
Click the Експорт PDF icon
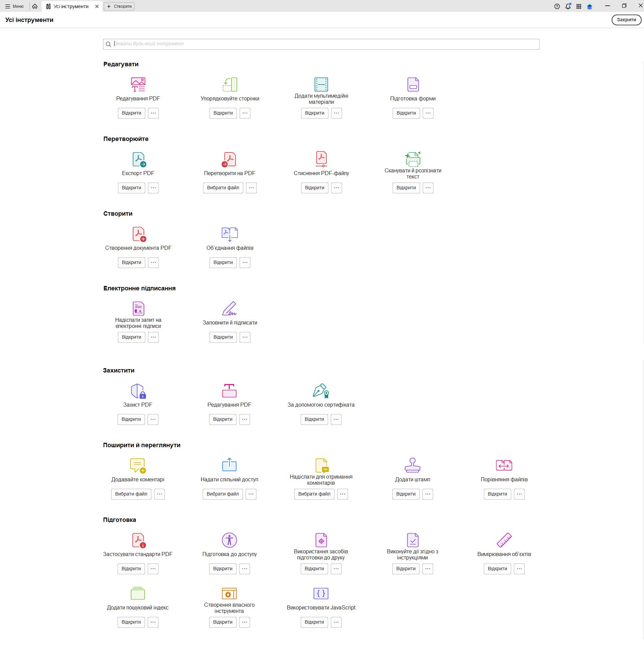coord(138,160)
